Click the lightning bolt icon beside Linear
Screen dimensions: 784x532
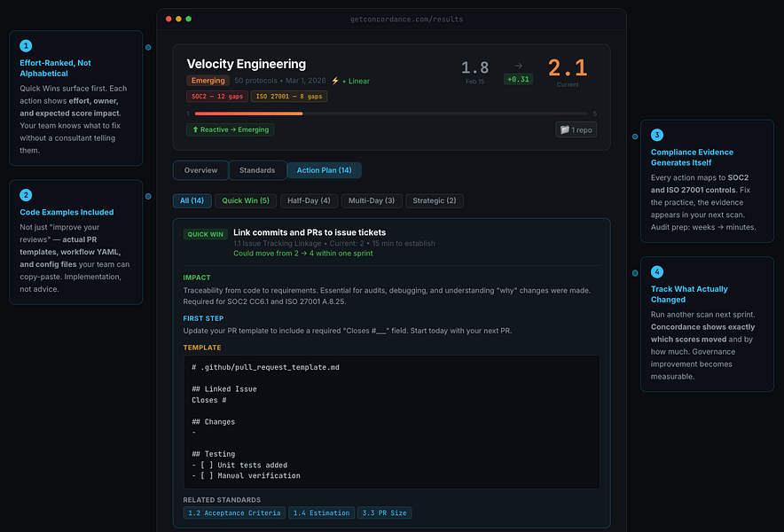coord(335,81)
